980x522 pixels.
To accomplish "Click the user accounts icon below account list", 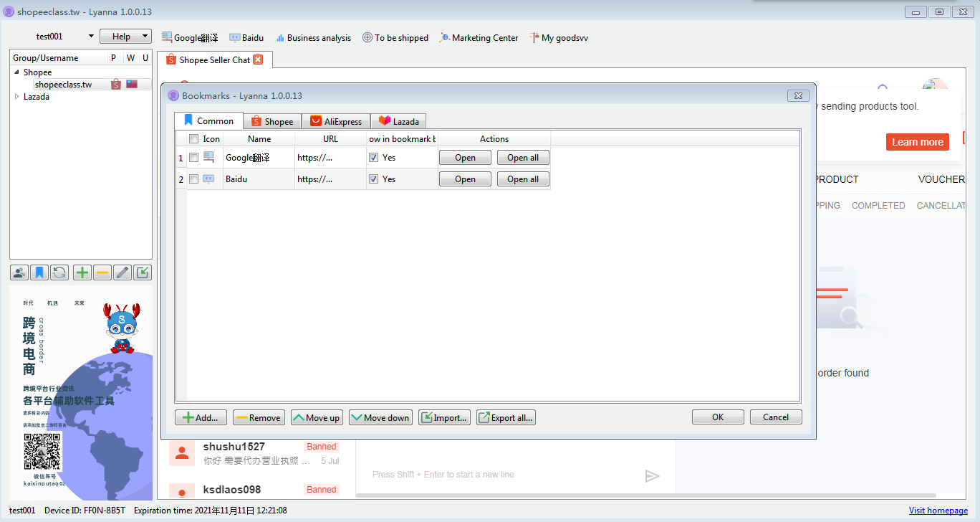I will click(19, 272).
